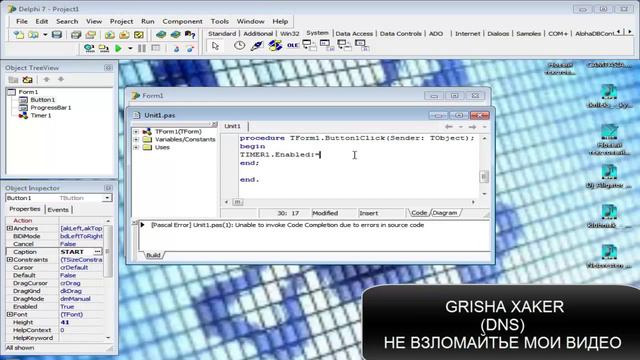Open the recent files dropdown arrow beside Open
The image size is (640, 360).
click(45, 35)
